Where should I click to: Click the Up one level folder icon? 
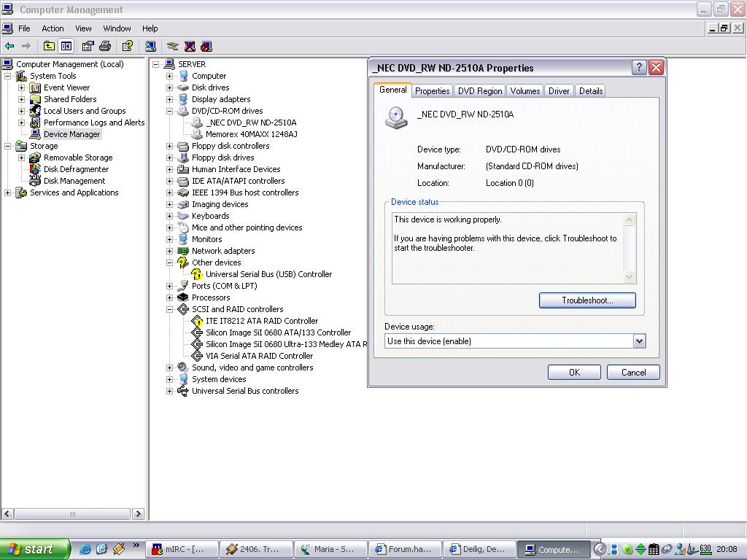(49, 46)
